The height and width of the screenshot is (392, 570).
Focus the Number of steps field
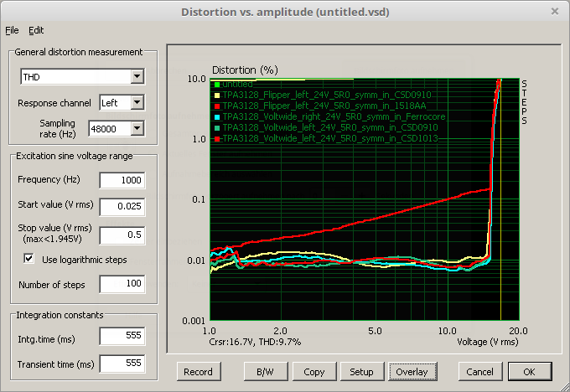[122, 286]
